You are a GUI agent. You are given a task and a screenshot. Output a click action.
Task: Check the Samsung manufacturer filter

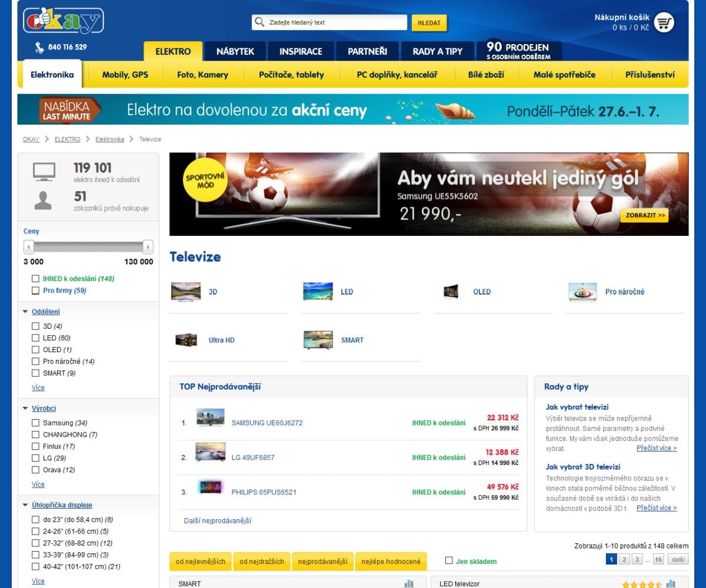click(36, 423)
